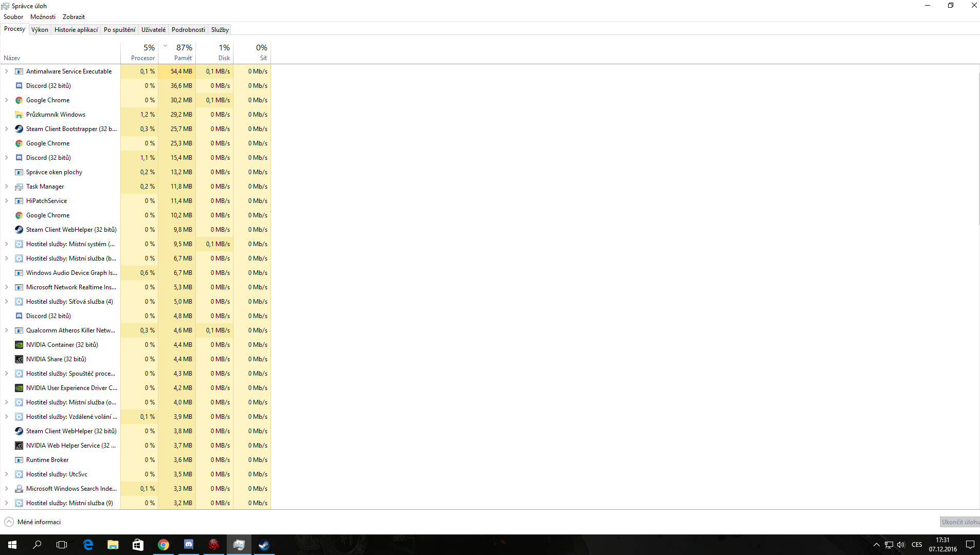Show hidden tray icons chevron
The width and height of the screenshot is (980, 555).
coord(877,545)
